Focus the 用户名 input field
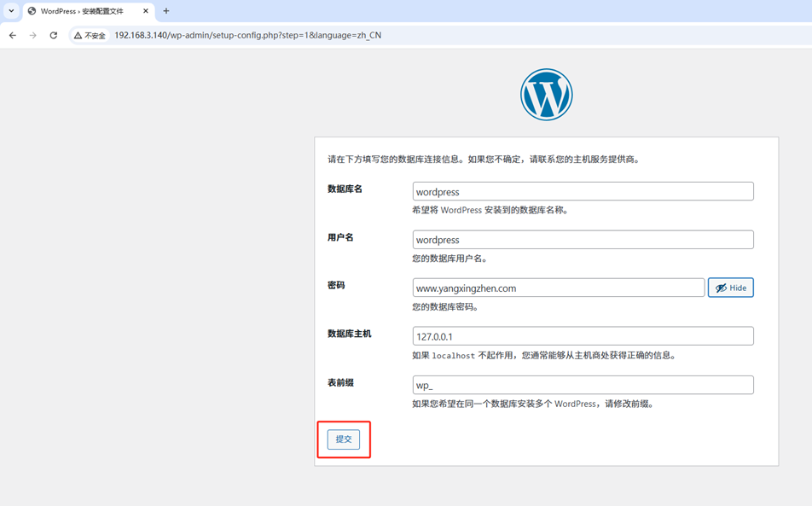The image size is (812, 506). click(583, 239)
